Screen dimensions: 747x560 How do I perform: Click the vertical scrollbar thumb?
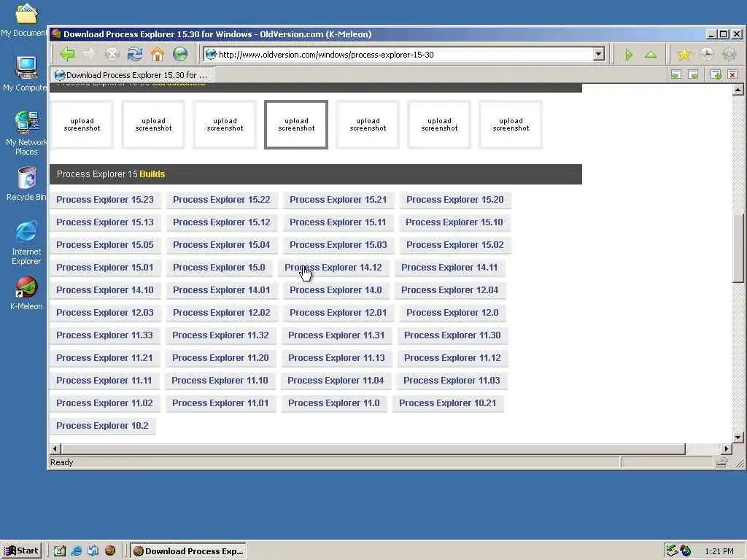738,248
